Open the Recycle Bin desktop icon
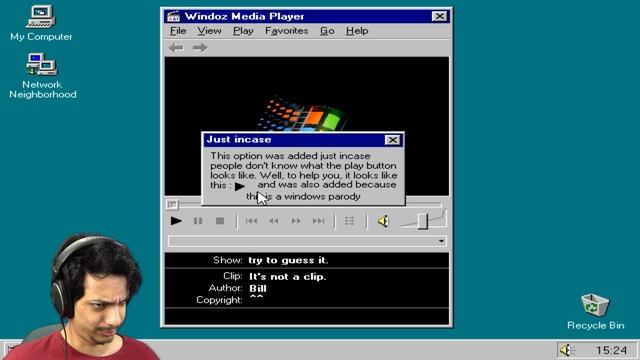Viewport: 640px width, 360px height. pyautogui.click(x=595, y=312)
